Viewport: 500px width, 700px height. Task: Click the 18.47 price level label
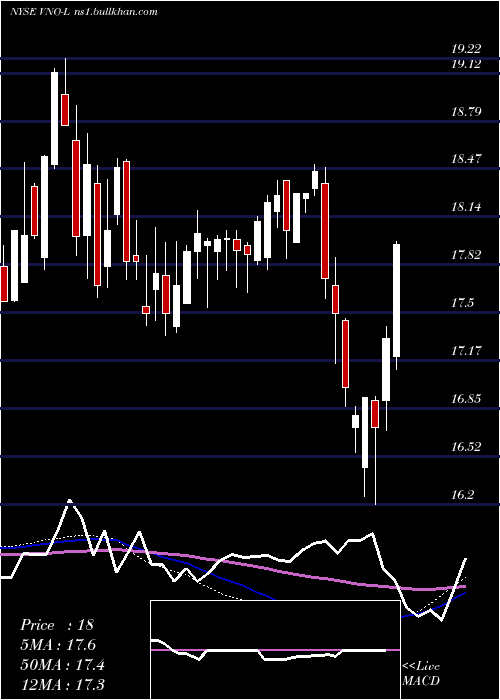coord(466,159)
